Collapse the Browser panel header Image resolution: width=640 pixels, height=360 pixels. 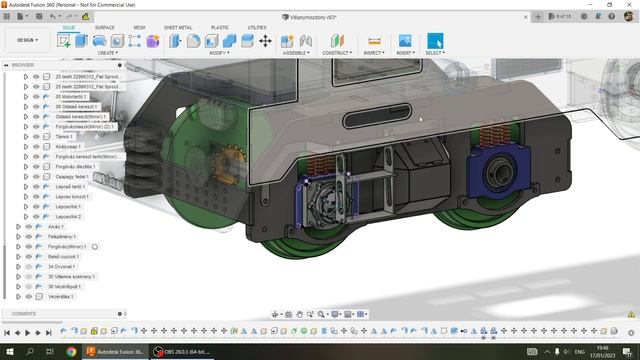click(6, 65)
